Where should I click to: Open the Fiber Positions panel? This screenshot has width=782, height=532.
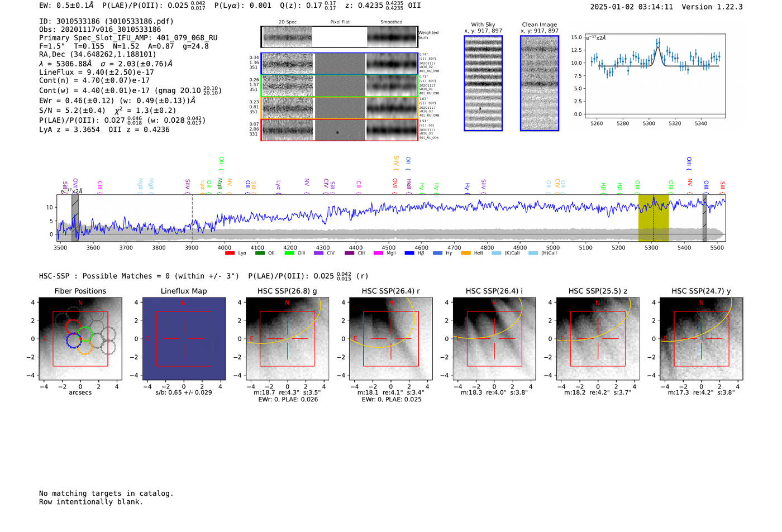[x=80, y=338]
